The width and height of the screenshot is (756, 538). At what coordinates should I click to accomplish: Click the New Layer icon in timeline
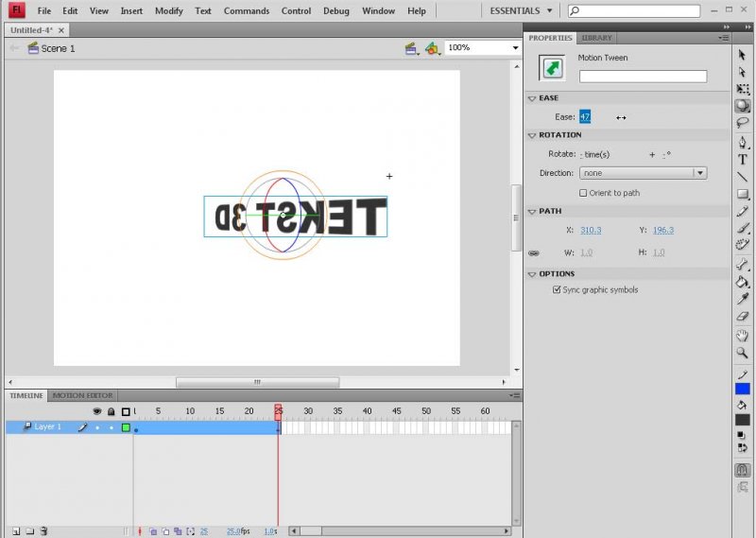point(14,531)
